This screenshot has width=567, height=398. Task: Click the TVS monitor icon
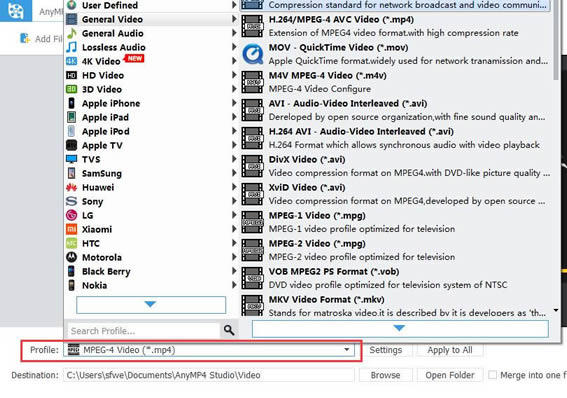coord(71,159)
